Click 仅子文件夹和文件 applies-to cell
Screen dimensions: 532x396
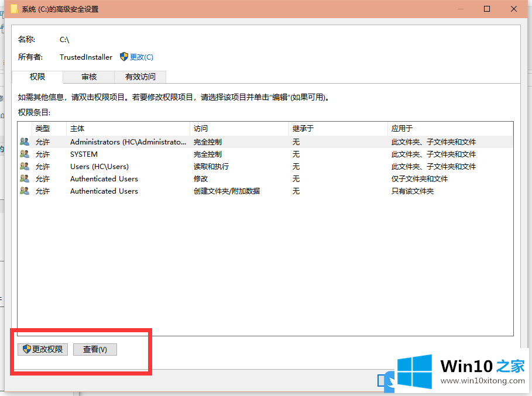click(x=420, y=178)
